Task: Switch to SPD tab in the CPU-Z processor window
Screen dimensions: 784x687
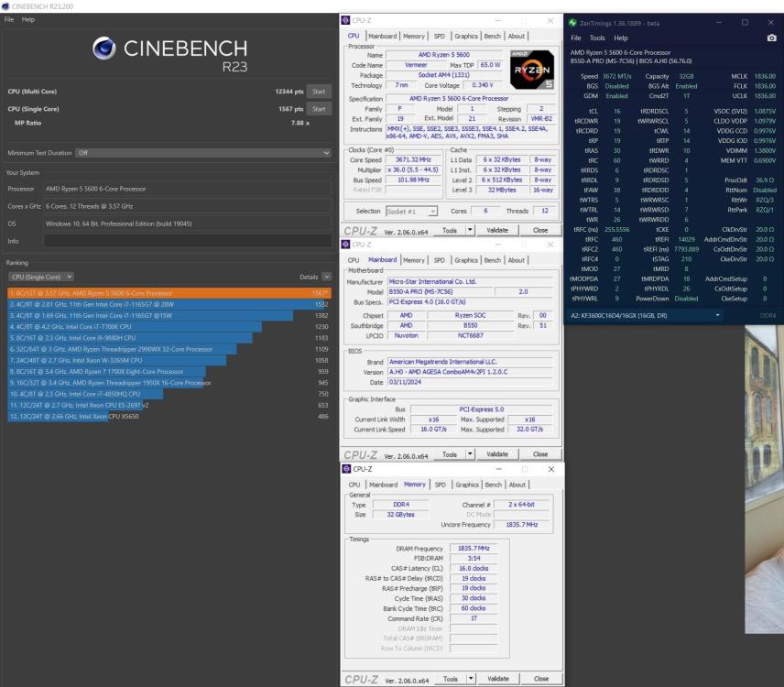Action: [x=439, y=36]
